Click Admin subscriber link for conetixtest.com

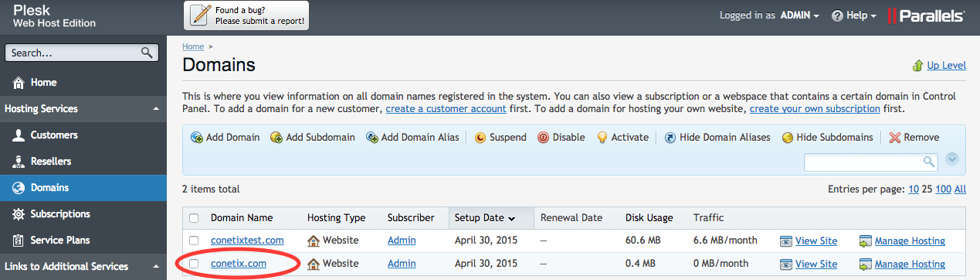click(x=402, y=241)
